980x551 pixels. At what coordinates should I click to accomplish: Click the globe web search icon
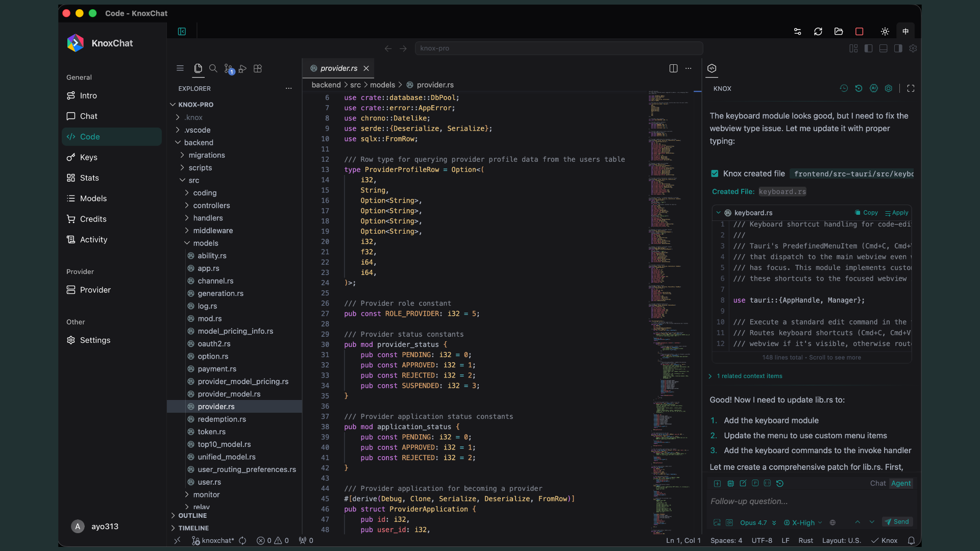[x=832, y=522]
